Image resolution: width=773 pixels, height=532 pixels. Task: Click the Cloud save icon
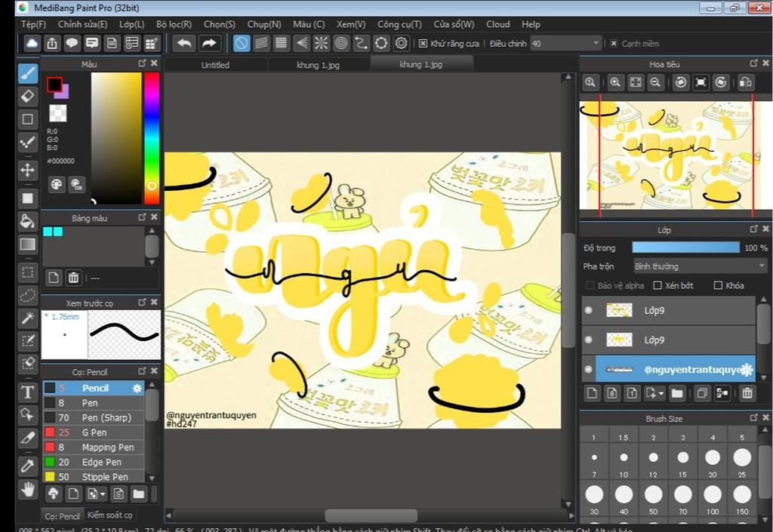tap(32, 43)
